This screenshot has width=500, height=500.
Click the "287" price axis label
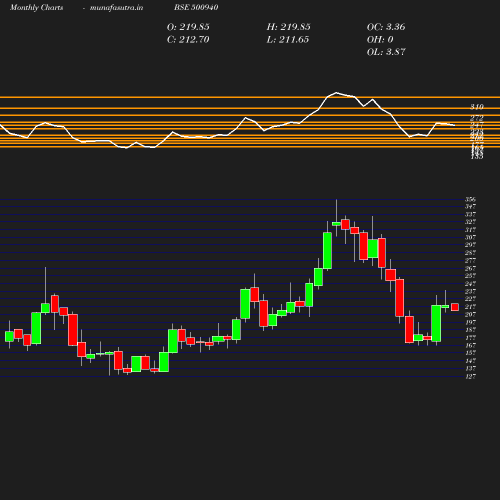(470, 253)
